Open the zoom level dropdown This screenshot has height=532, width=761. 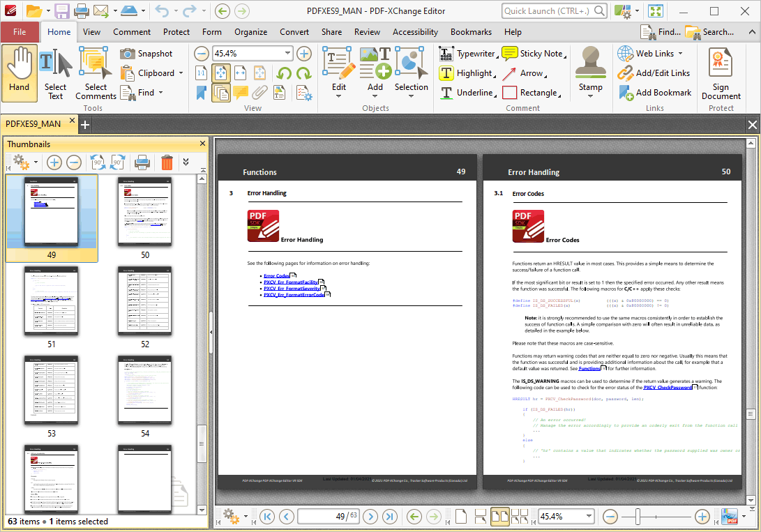[x=288, y=52]
